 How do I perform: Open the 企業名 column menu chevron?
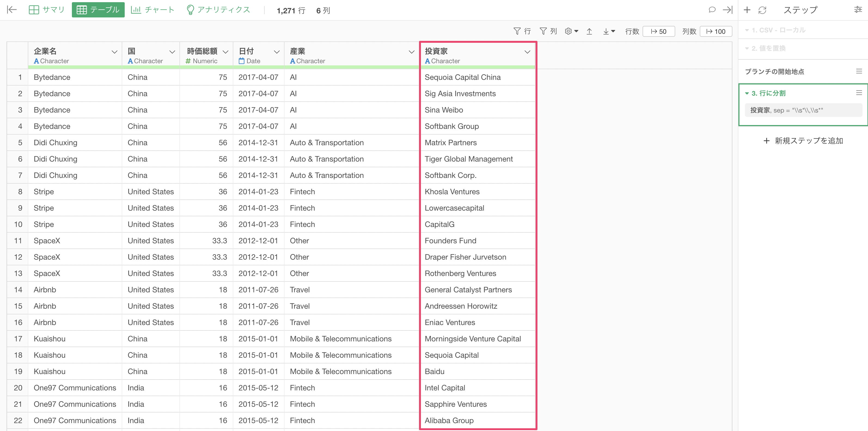[x=114, y=52]
